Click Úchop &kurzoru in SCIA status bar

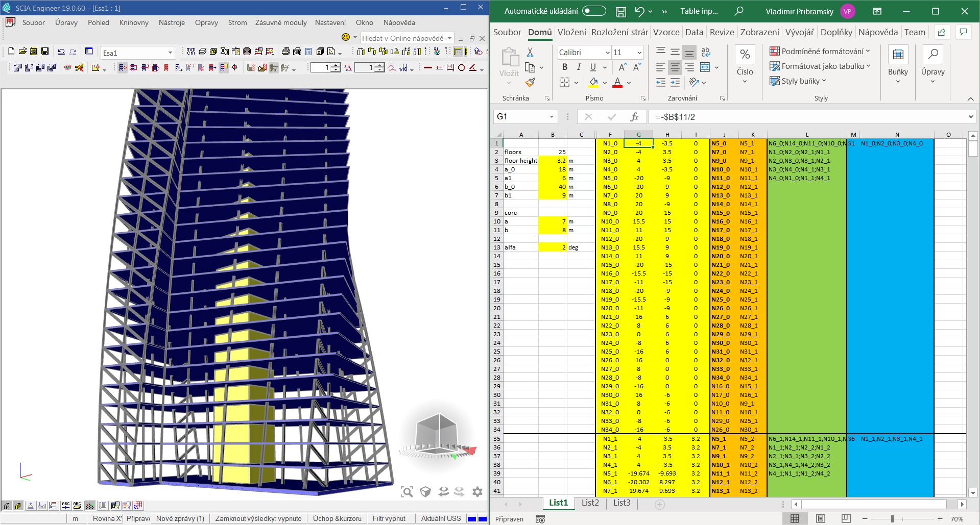337,518
